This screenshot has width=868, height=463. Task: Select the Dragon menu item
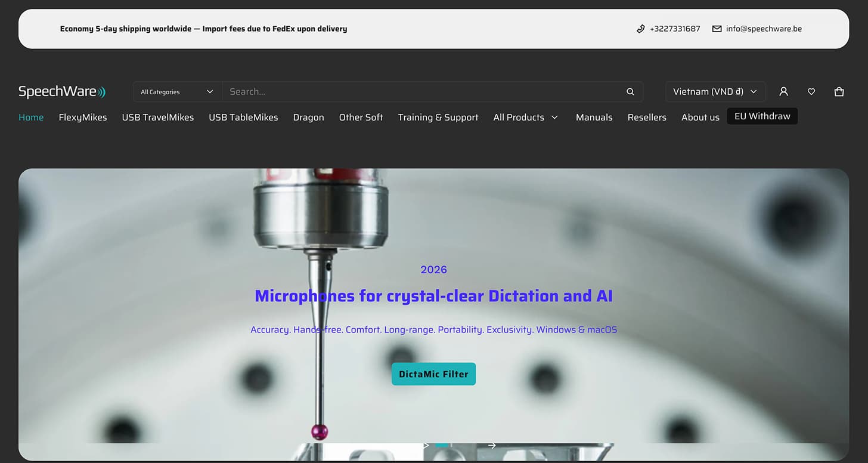click(309, 118)
